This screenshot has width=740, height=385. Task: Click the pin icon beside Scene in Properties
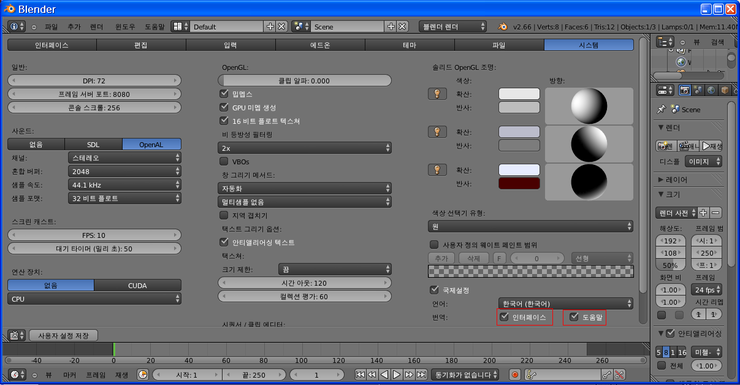[661, 109]
